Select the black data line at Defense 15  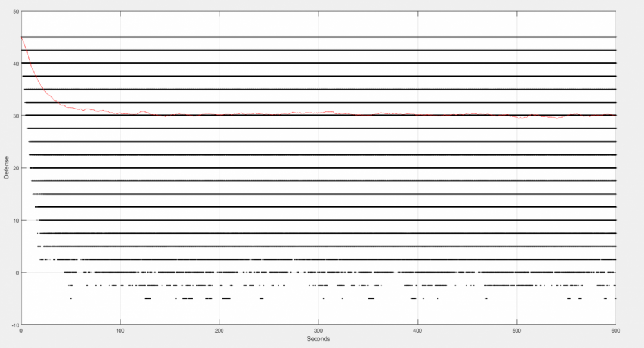pos(322,194)
